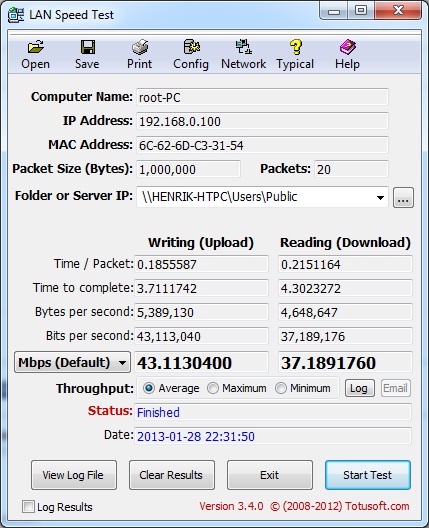The width and height of the screenshot is (429, 528).
Task: Enable the Log Results checkbox
Action: tap(28, 506)
